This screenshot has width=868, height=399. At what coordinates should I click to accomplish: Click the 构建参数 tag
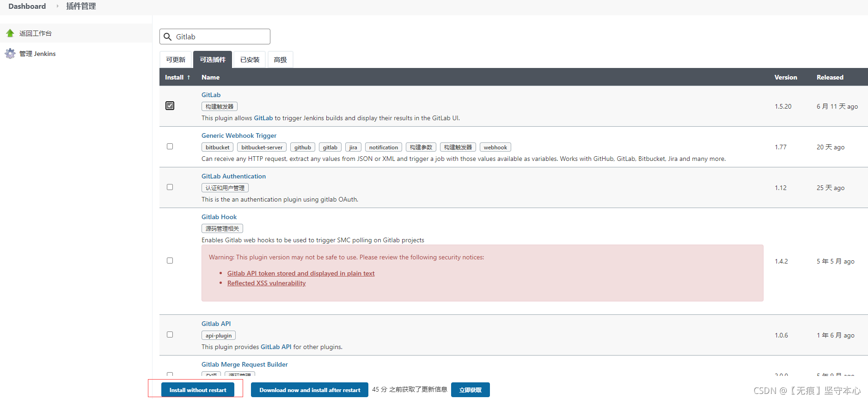(421, 147)
